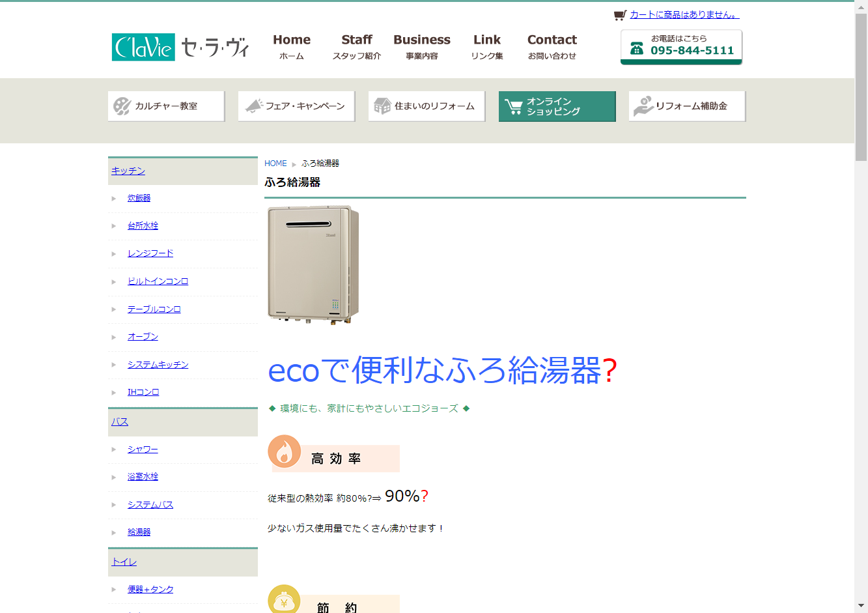Image resolution: width=868 pixels, height=613 pixels.
Task: Click the arrow bullet beside 便器+タンク
Action: 114,590
